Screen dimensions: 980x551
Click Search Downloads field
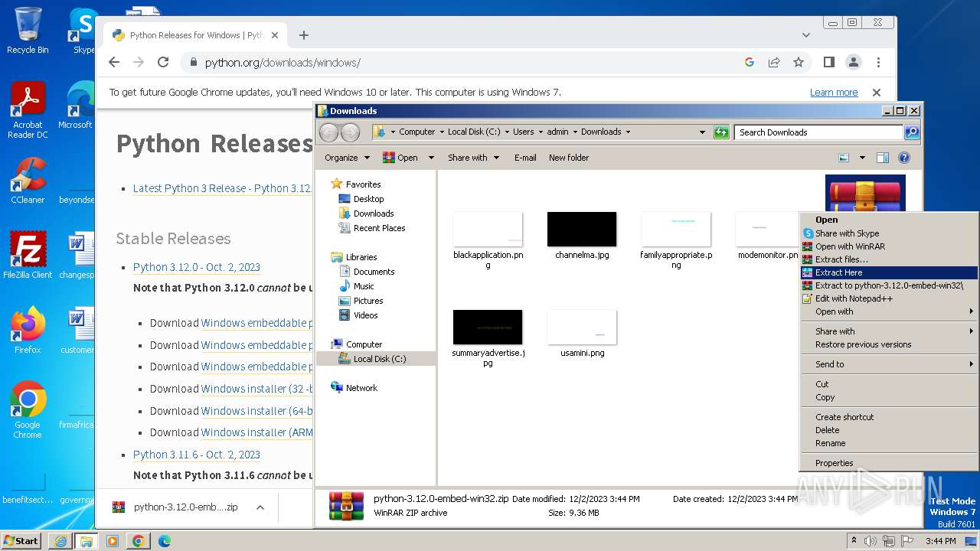(818, 132)
